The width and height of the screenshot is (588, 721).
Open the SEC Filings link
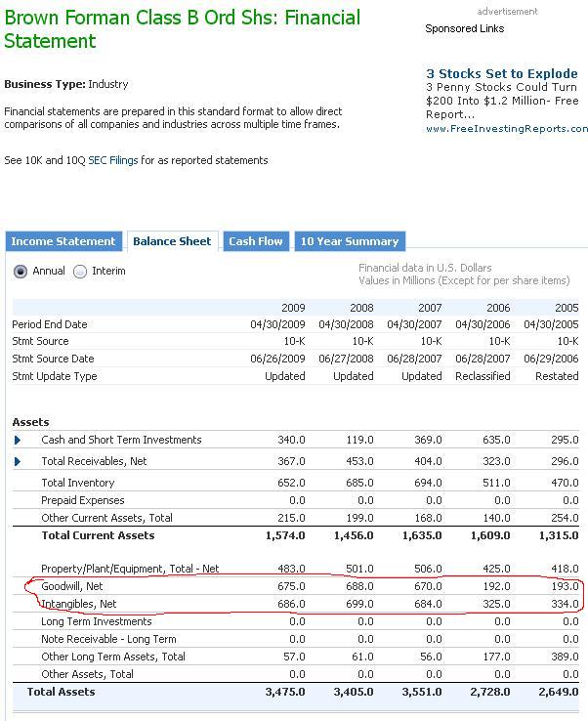pyautogui.click(x=113, y=160)
